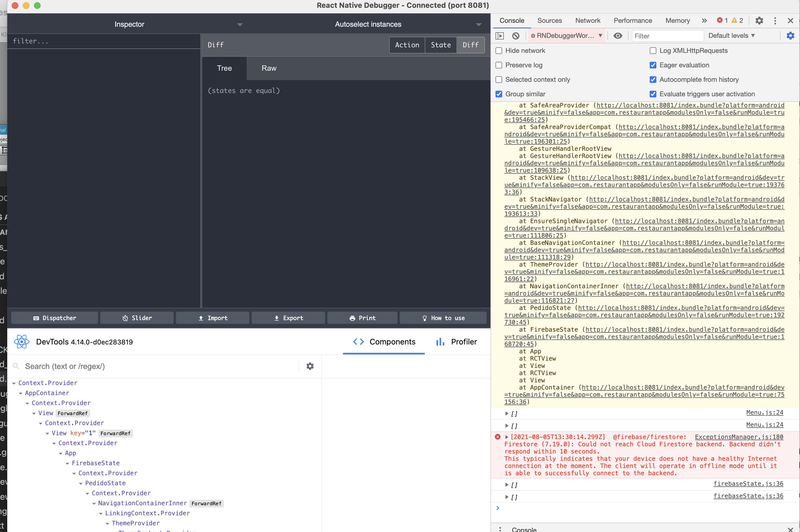800x532 pixels.
Task: Disable Group similar
Action: pos(499,94)
